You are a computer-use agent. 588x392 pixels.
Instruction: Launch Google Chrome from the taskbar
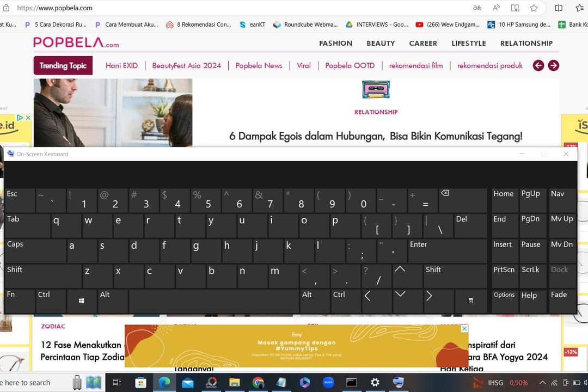[258, 382]
